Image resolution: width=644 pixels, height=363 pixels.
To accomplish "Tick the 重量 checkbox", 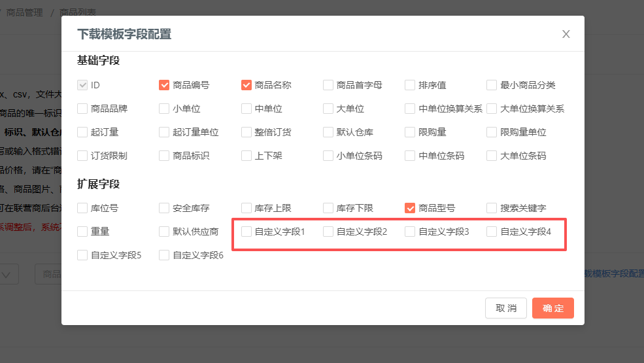I will coord(82,232).
